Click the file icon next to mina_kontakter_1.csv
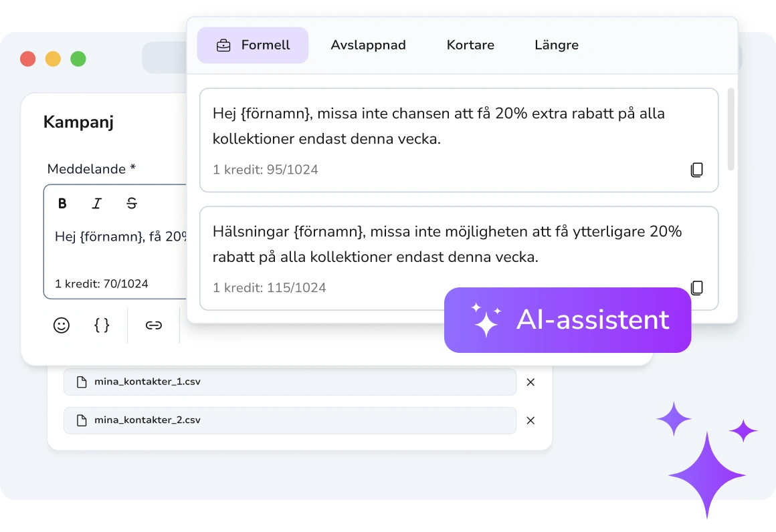The height and width of the screenshot is (532, 776). [x=81, y=382]
